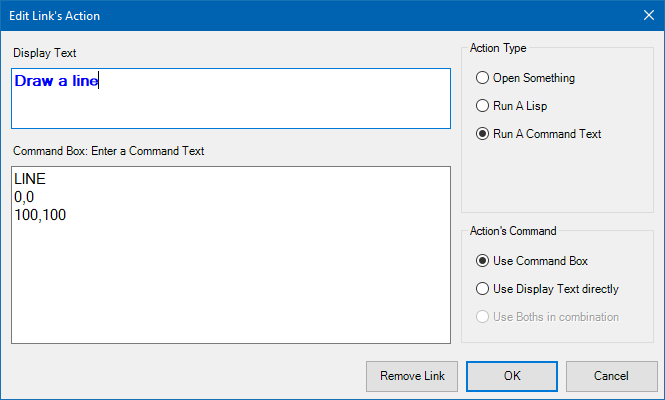The image size is (665, 400).
Task: Click the Edit Link's Action title bar
Action: [x=300, y=16]
